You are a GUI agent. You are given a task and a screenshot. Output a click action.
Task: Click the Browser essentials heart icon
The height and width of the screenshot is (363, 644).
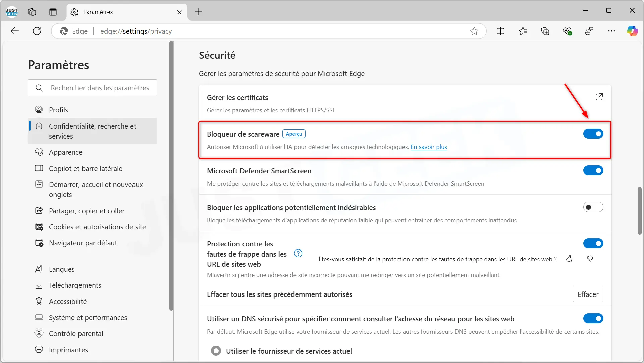pyautogui.click(x=567, y=31)
